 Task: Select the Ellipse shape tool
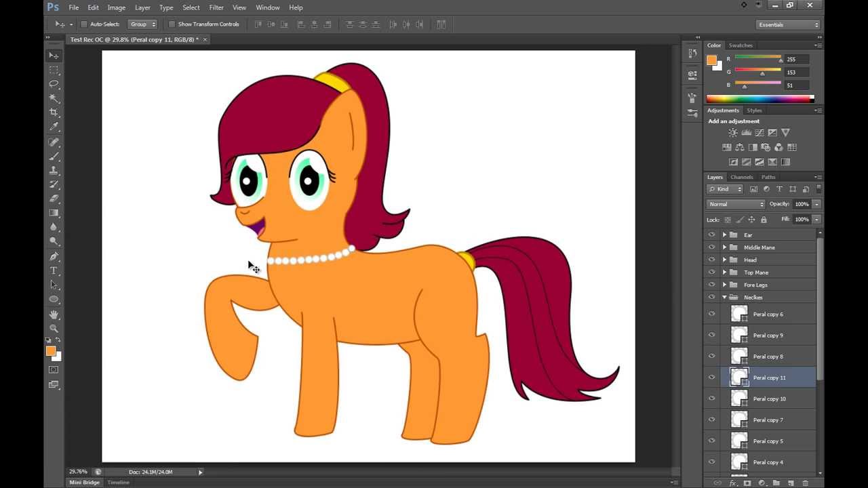(x=54, y=300)
